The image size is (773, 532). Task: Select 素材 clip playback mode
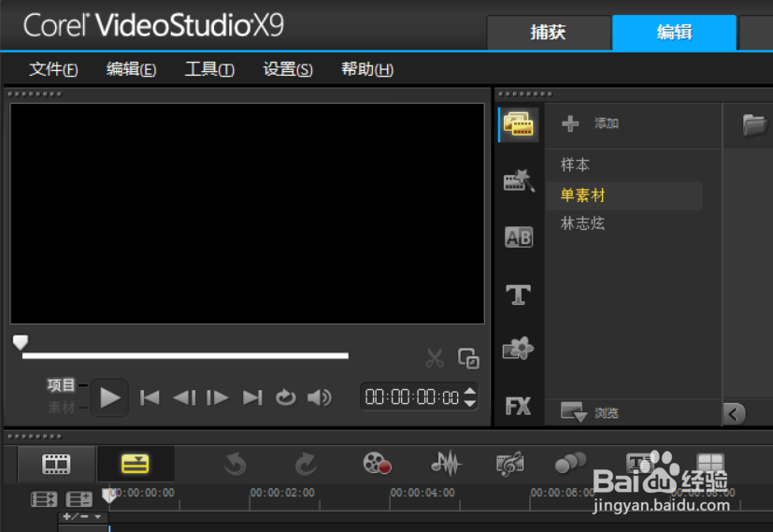(61, 408)
